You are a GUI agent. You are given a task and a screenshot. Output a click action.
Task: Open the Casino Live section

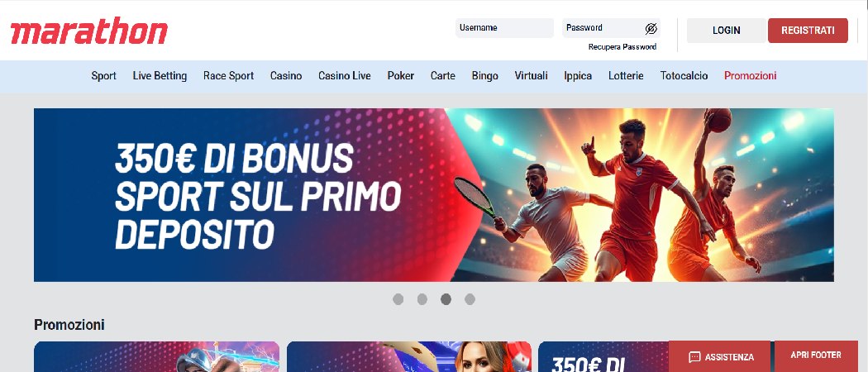[x=345, y=76]
